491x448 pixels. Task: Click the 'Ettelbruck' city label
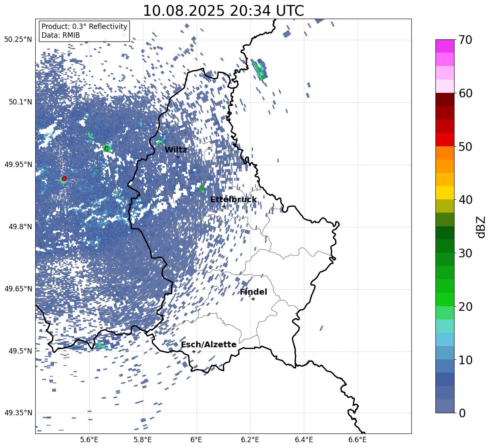pos(233,200)
